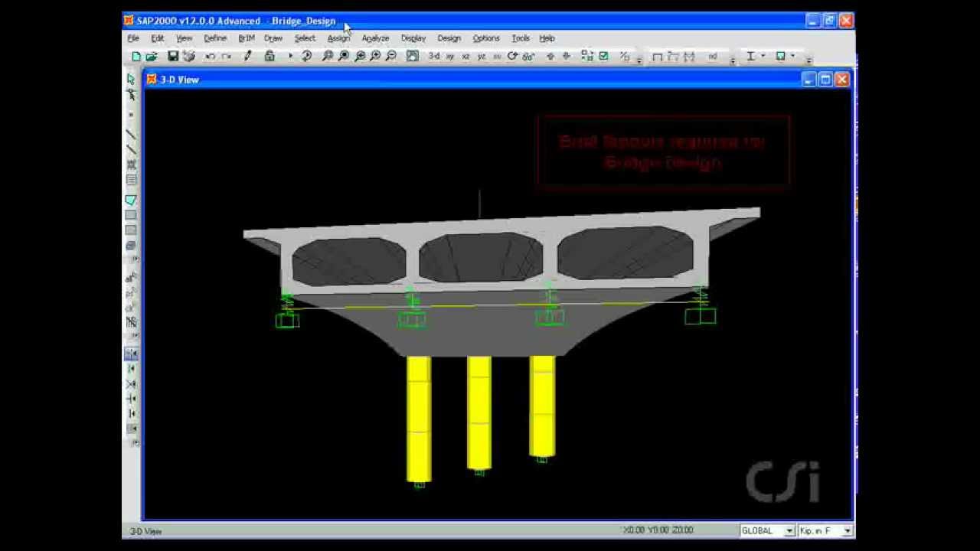Open the Options menu

click(x=486, y=38)
